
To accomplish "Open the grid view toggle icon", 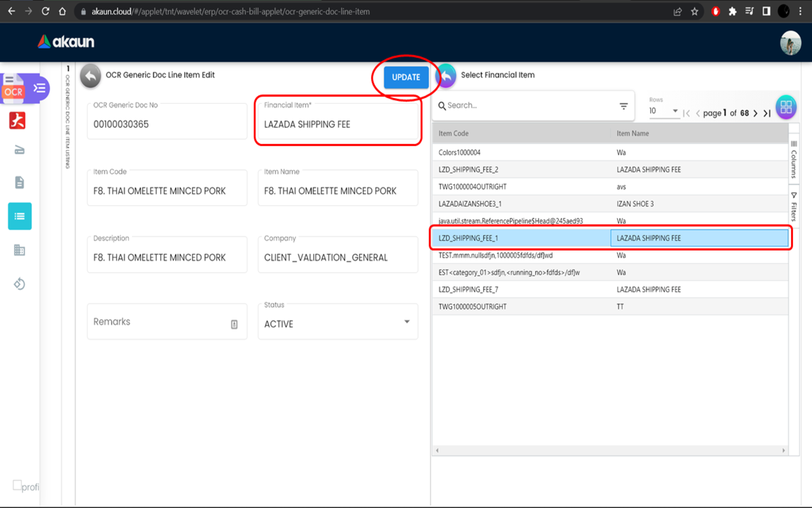I will tap(785, 107).
